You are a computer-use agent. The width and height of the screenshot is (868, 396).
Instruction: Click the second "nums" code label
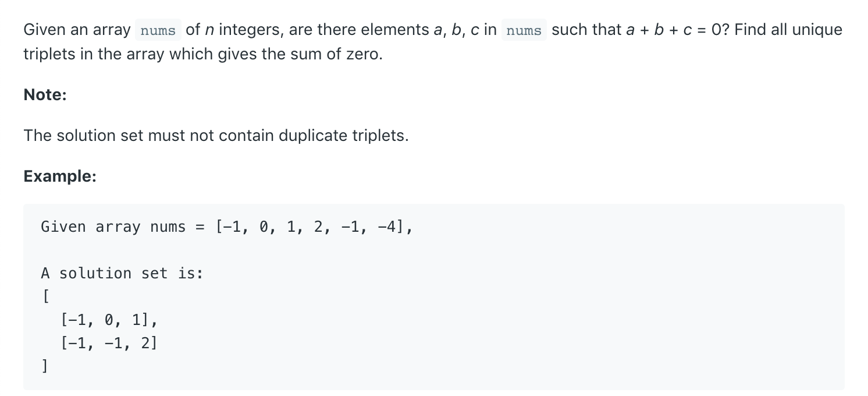[x=524, y=30]
